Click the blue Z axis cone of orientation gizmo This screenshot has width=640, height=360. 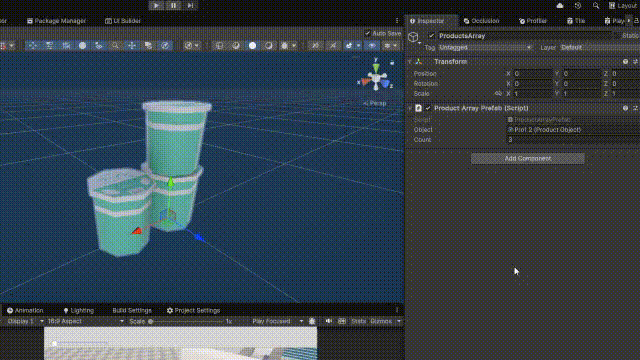click(x=385, y=84)
